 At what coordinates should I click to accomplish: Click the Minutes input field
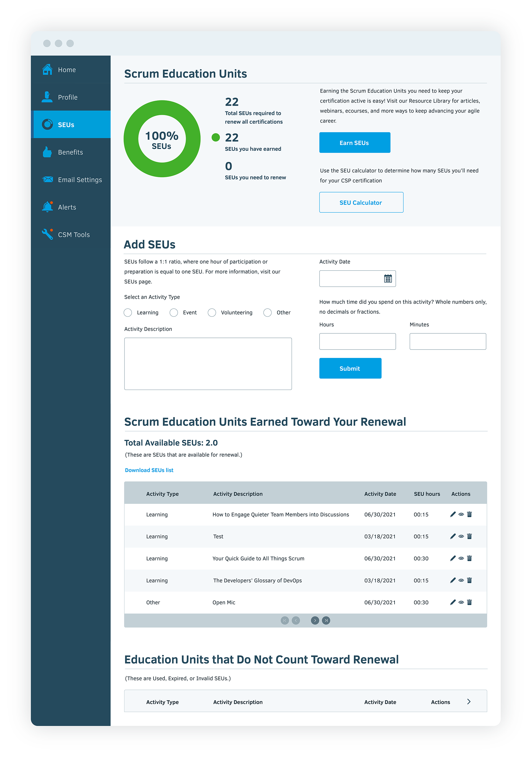coord(448,341)
